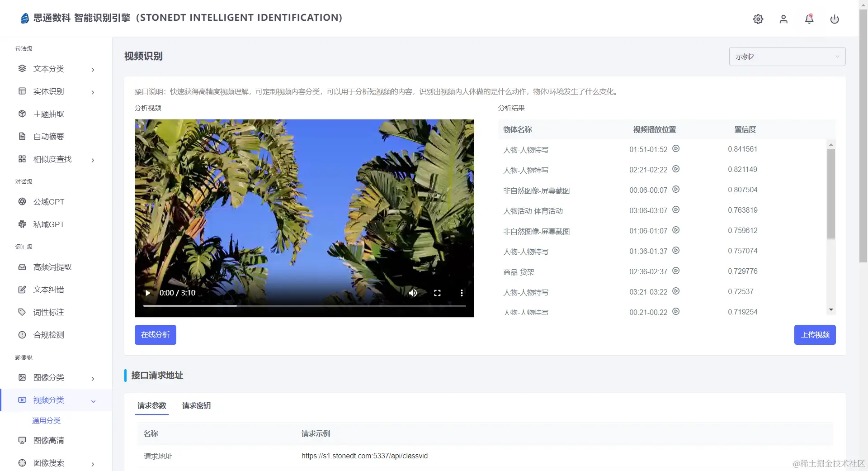The image size is (868, 471).
Task: Switch to the 请求参数 tab
Action: pyautogui.click(x=152, y=405)
